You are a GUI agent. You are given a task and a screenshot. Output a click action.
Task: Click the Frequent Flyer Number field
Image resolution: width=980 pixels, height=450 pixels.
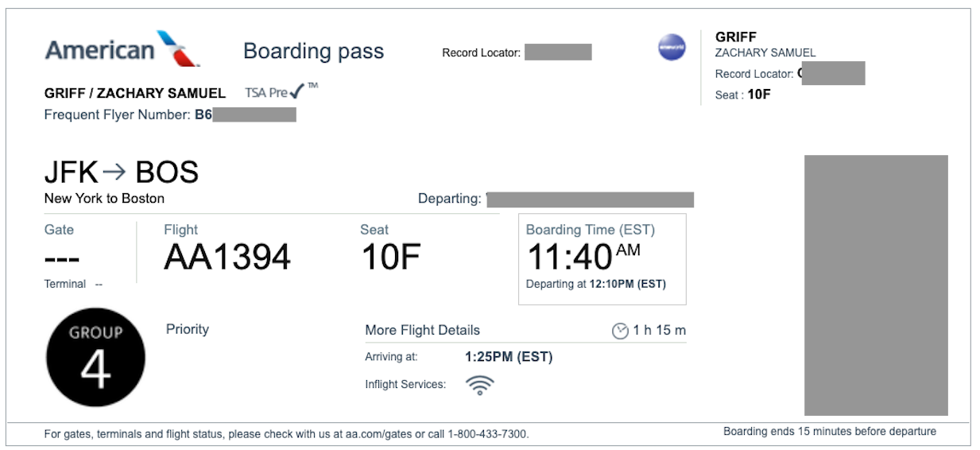[170, 114]
